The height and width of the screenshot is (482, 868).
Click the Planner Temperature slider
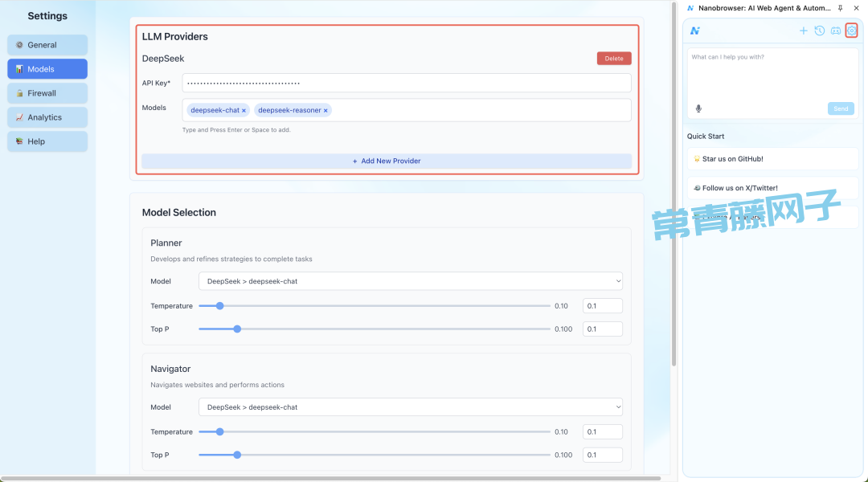(374, 306)
